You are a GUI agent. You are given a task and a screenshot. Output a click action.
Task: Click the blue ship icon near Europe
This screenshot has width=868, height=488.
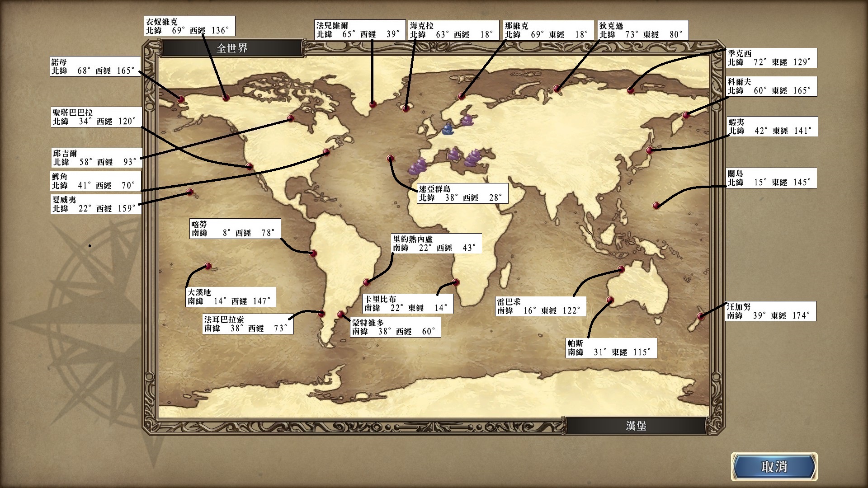click(x=448, y=129)
